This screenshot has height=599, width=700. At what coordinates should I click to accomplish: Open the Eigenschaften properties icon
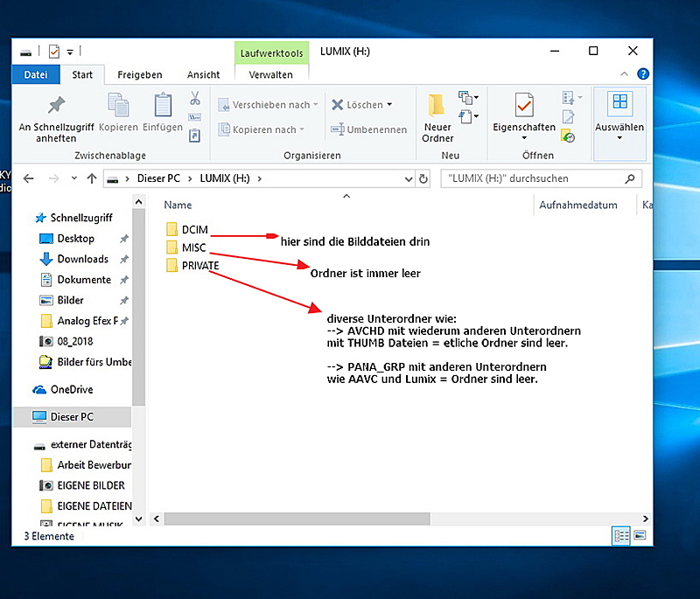coord(524,105)
